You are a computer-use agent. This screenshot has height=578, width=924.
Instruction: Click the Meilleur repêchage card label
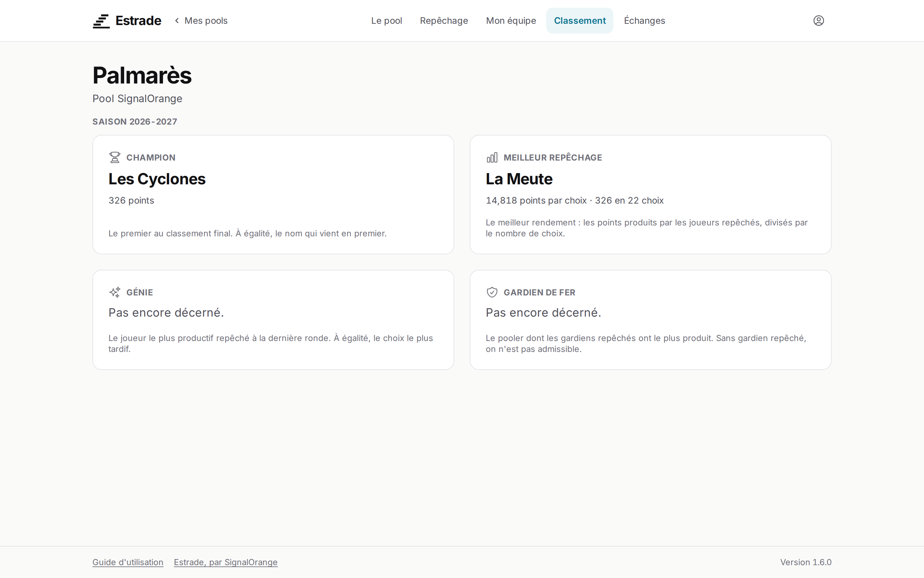552,157
